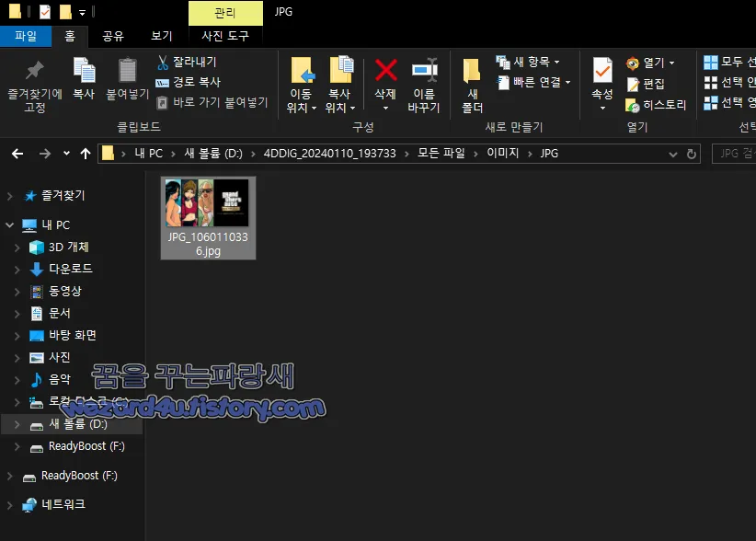756x541 pixels.
Task: Select JPG_1060110336.jpg thumbnail
Action: tap(208, 218)
